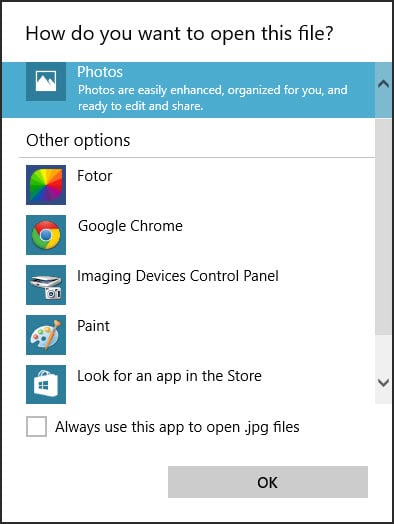
Task: Click the Photos app icon
Action: pyautogui.click(x=46, y=82)
